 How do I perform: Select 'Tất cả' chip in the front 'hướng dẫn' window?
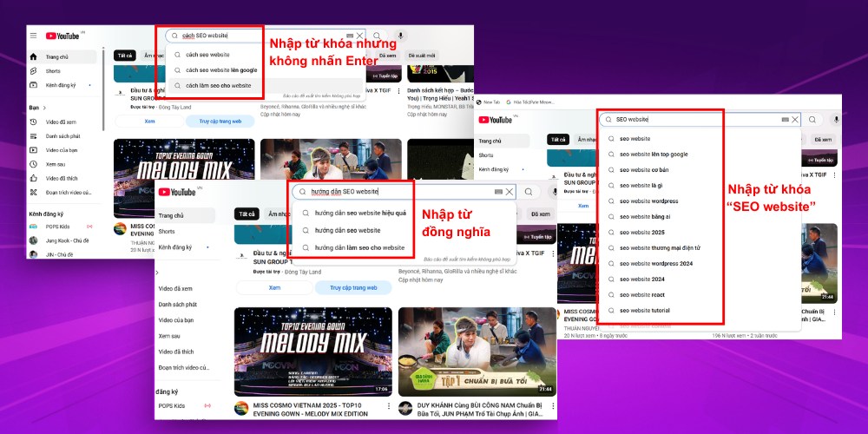(x=247, y=214)
